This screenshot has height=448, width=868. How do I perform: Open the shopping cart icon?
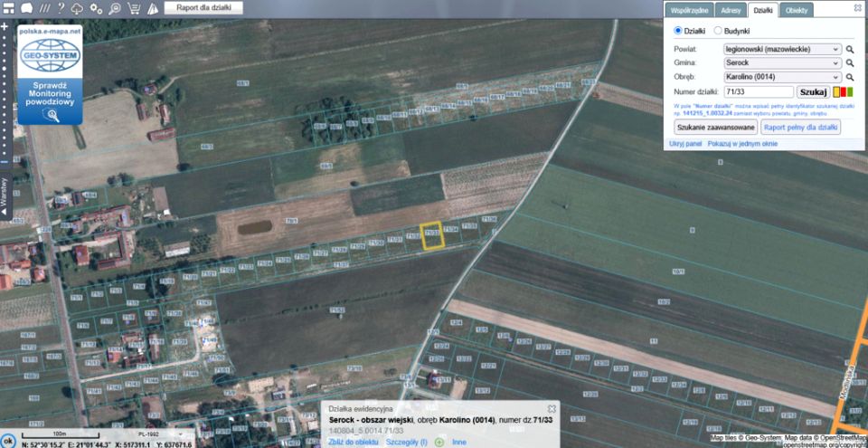pos(134,8)
